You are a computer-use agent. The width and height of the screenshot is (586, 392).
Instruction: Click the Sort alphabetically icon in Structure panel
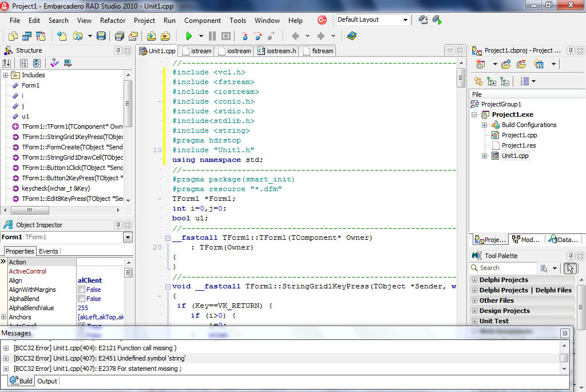7,64
